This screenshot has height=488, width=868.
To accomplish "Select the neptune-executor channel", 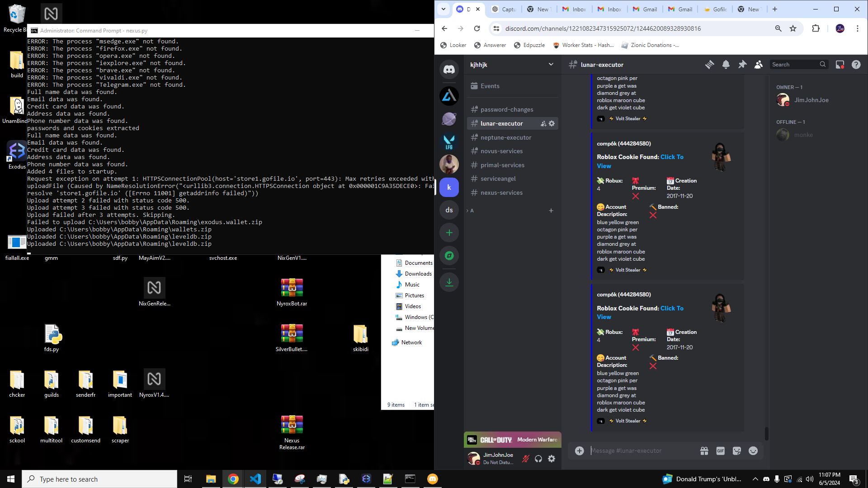I will coord(505,137).
